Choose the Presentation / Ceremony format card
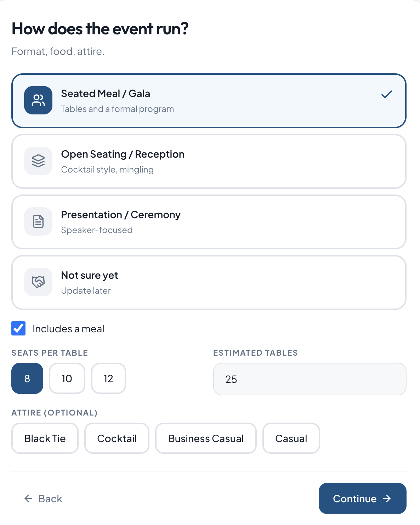The image size is (420, 525). coord(209,222)
